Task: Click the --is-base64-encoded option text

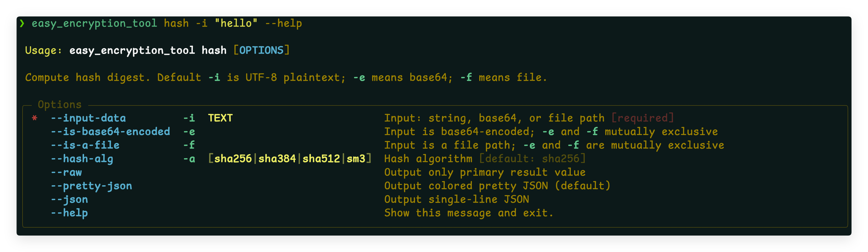Action: click(110, 132)
